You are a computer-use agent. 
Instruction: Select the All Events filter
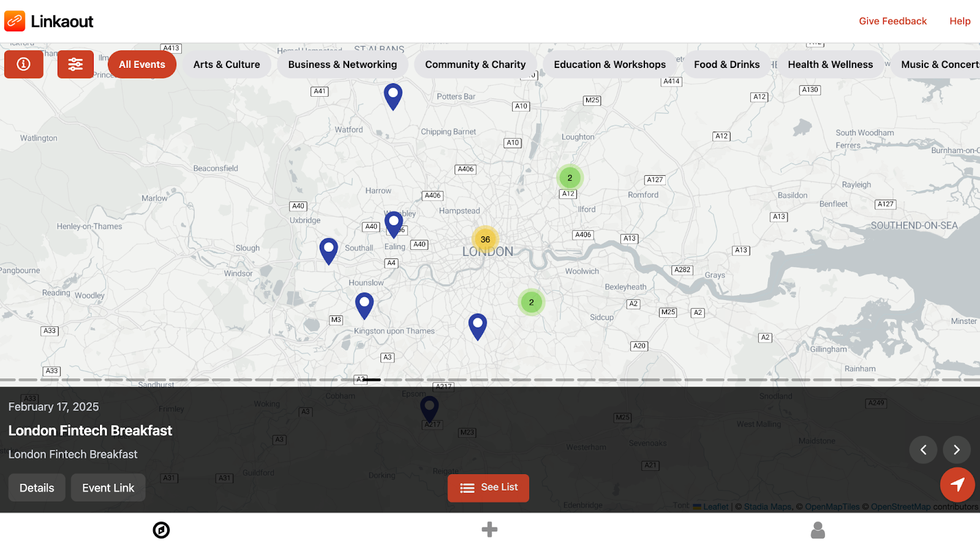click(x=142, y=64)
